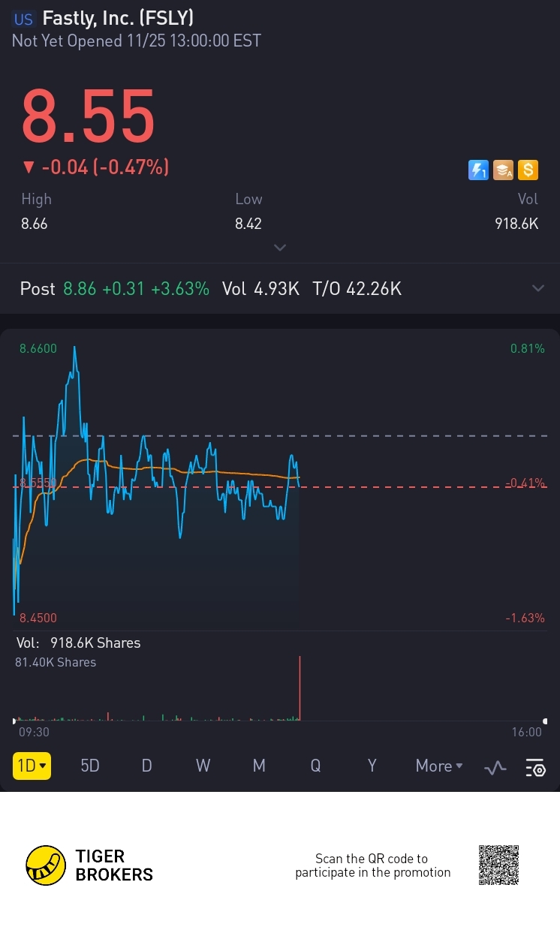
Task: Tap the tall red volume spike bar
Action: coord(300,688)
